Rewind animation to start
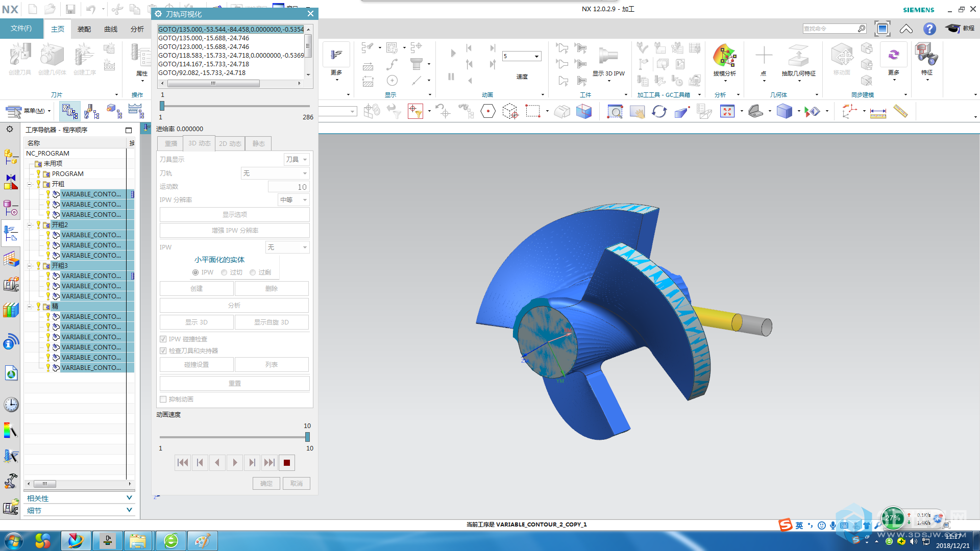Screen dimensions: 980x551 click(182, 463)
